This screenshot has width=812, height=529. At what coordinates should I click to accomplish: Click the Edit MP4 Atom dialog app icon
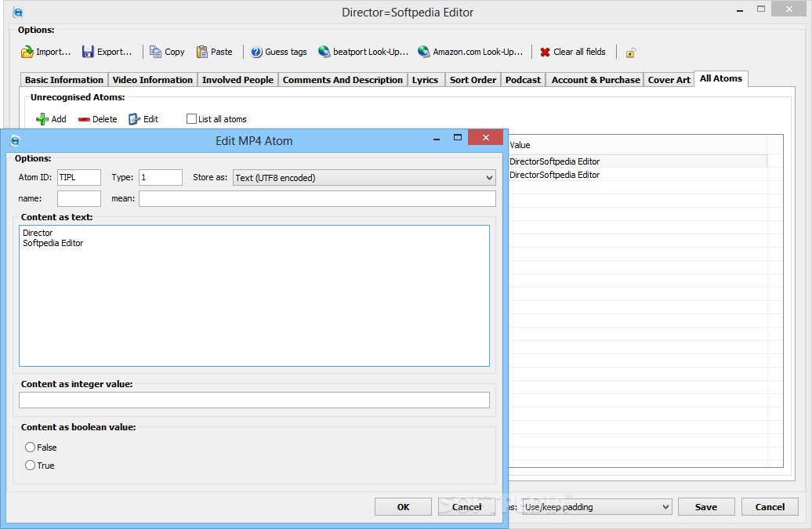pyautogui.click(x=15, y=141)
